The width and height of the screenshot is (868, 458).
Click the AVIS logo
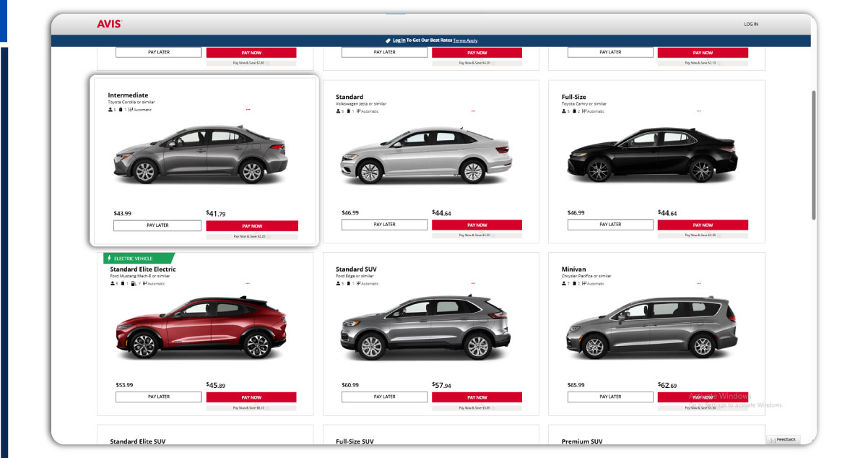pos(107,23)
